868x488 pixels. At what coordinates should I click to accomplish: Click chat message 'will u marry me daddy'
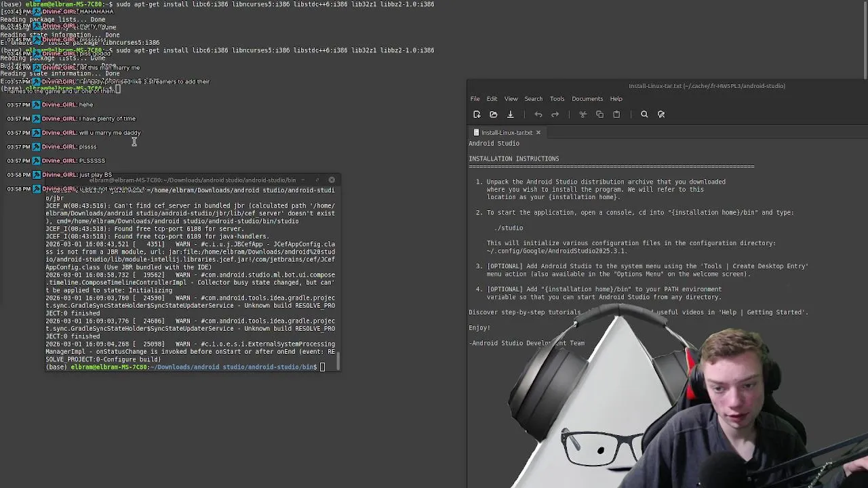(x=110, y=133)
